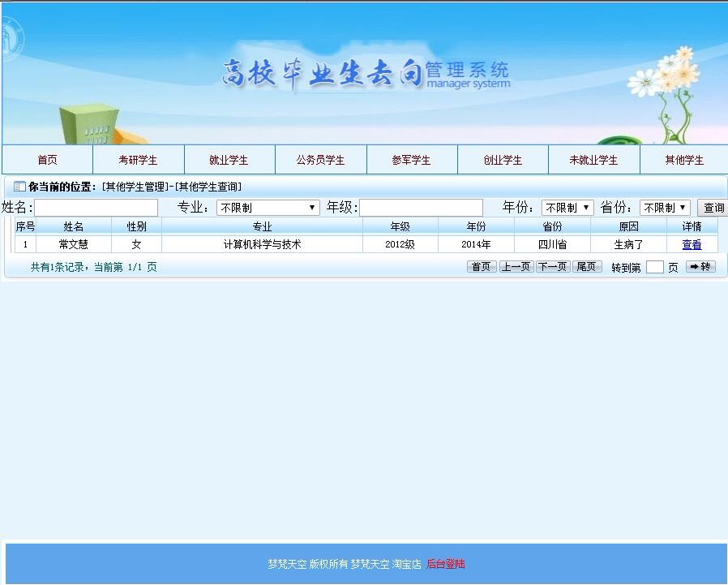The image size is (728, 585).
Task: Click the 上一页 previous-page button
Action: click(516, 266)
